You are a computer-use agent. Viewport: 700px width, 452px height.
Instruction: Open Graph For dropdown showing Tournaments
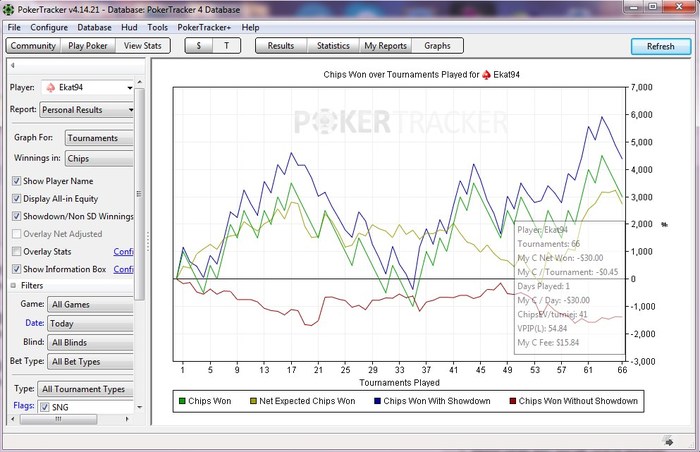click(99, 138)
